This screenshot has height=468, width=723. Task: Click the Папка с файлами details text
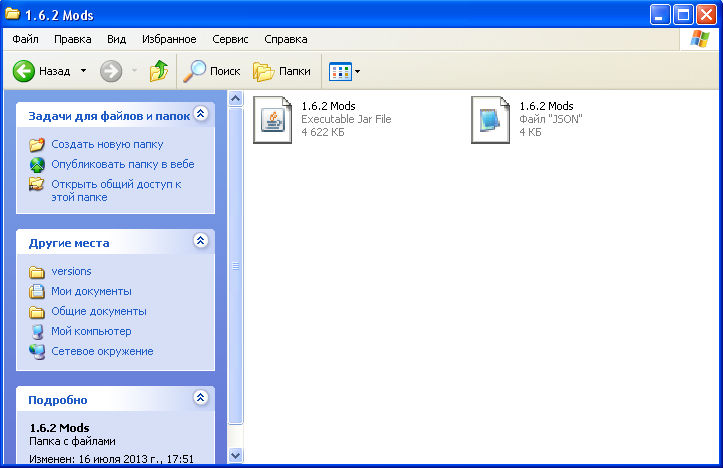click(x=72, y=441)
